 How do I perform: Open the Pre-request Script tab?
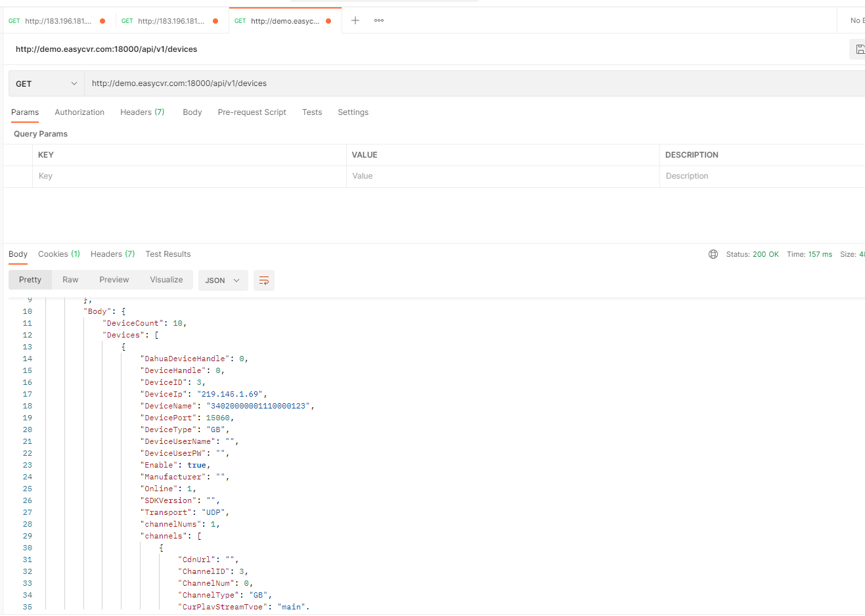(252, 112)
